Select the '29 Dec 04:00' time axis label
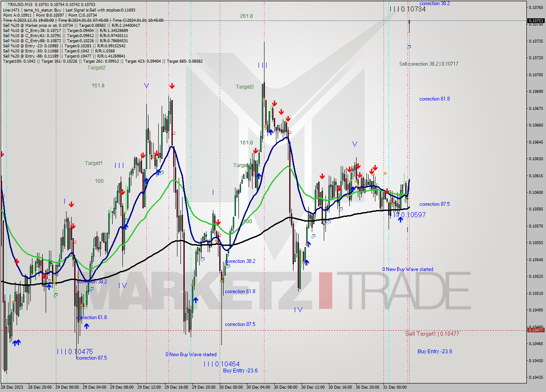The width and height of the screenshot is (546, 392). pos(94,387)
